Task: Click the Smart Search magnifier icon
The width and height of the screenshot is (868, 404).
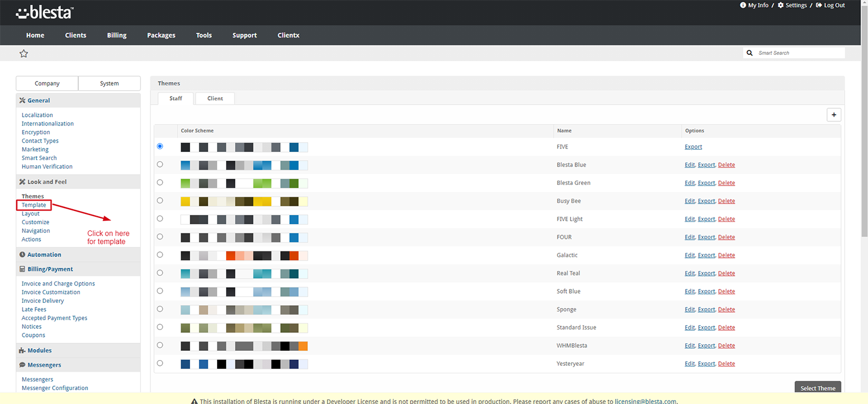Action: [x=750, y=53]
